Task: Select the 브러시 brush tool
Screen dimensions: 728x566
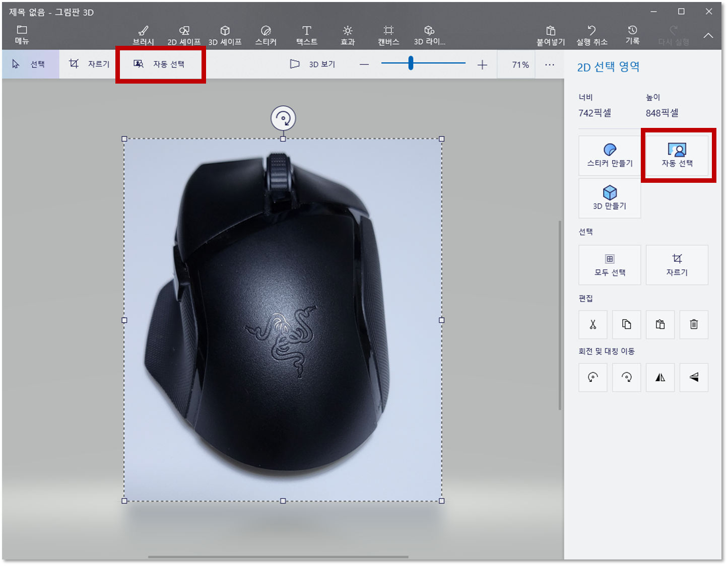Action: pyautogui.click(x=143, y=35)
